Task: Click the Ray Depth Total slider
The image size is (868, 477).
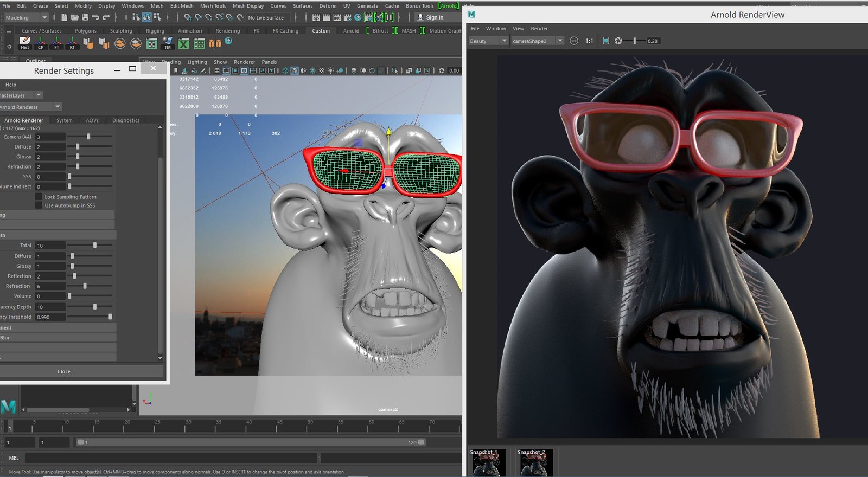Action: [x=90, y=245]
